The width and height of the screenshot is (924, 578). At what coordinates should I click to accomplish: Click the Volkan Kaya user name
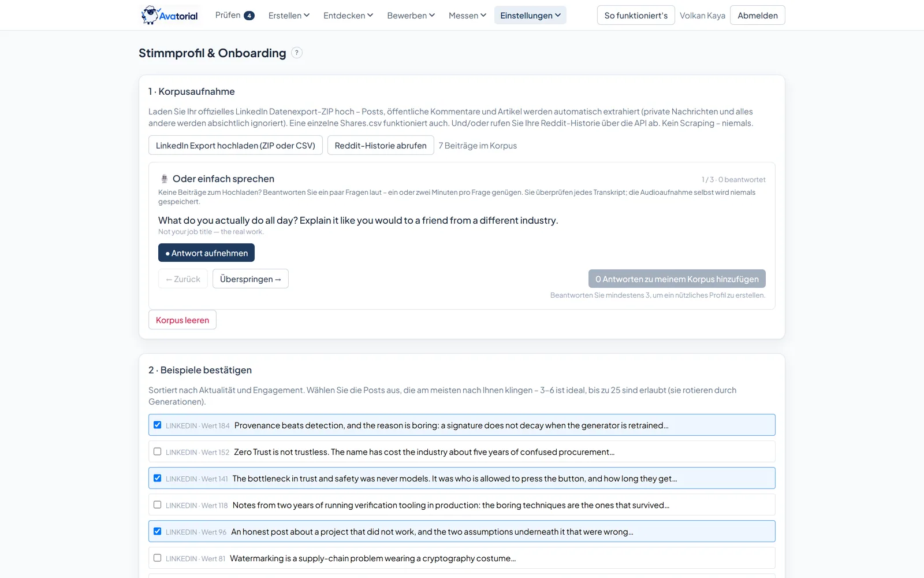click(702, 16)
